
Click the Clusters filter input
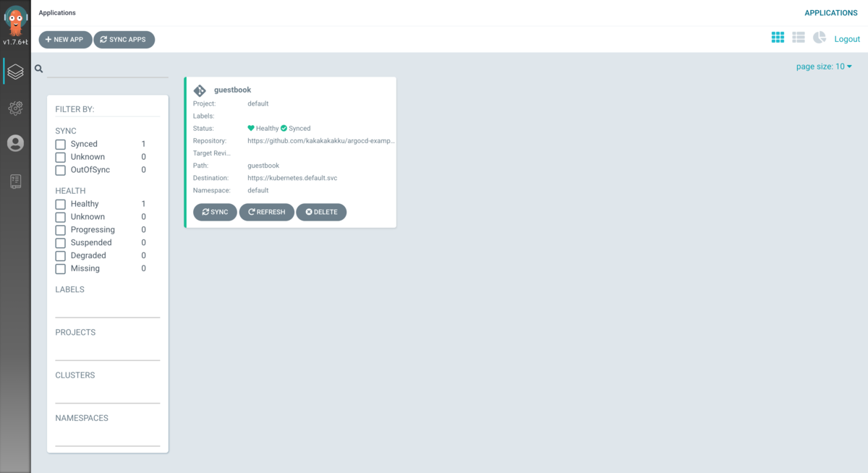(x=108, y=393)
